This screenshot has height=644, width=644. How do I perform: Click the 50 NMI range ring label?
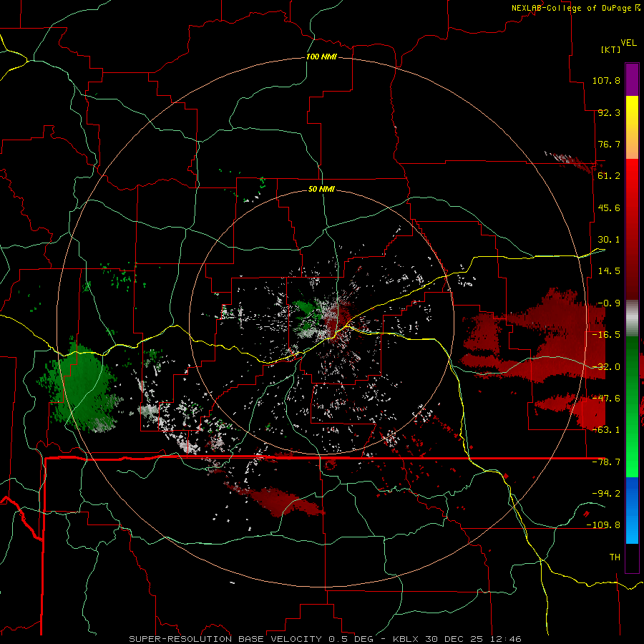pyautogui.click(x=321, y=189)
